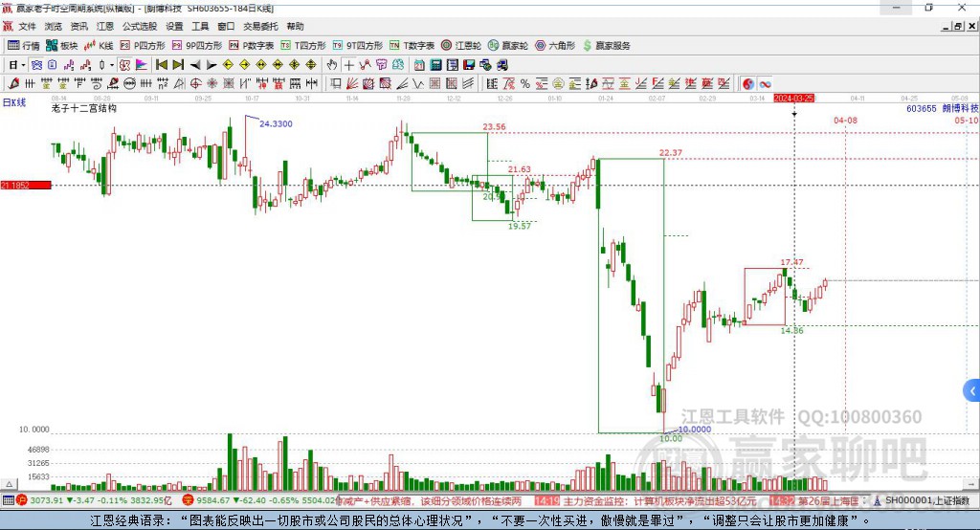
Task: Click the yin-yang taiji icon
Action: point(748,84)
